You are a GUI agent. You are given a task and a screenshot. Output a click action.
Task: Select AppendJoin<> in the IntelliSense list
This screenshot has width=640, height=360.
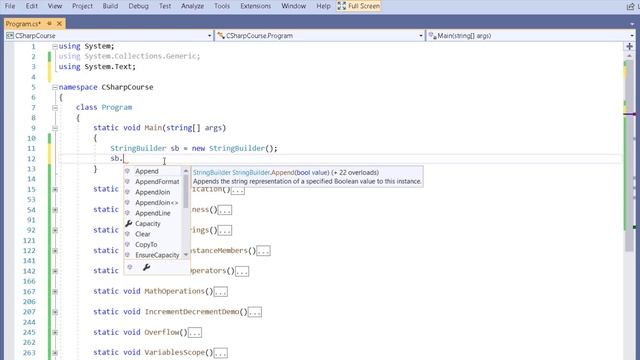click(153, 203)
